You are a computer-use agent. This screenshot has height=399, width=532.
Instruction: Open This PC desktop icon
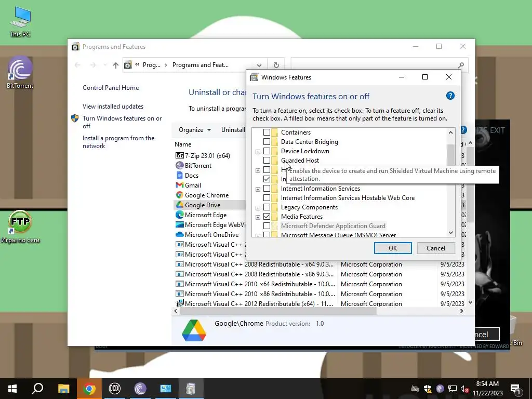20,22
